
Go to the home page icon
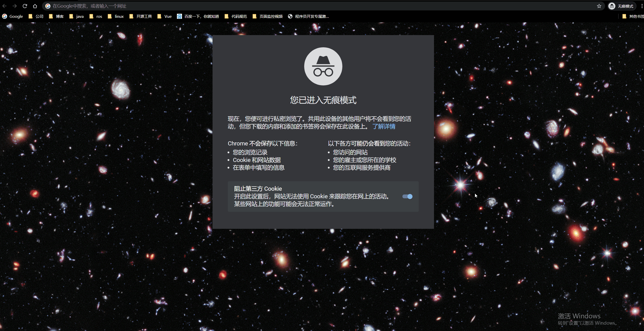point(35,6)
